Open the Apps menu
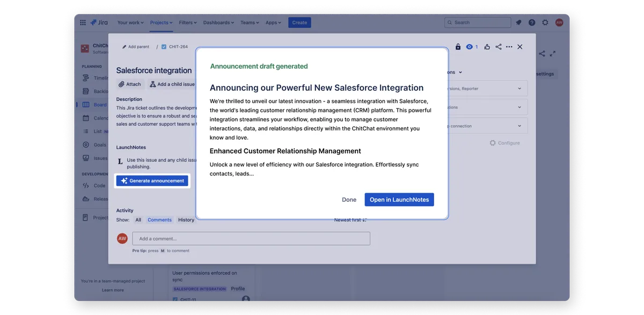Image resolution: width=644 pixels, height=315 pixels. click(274, 23)
